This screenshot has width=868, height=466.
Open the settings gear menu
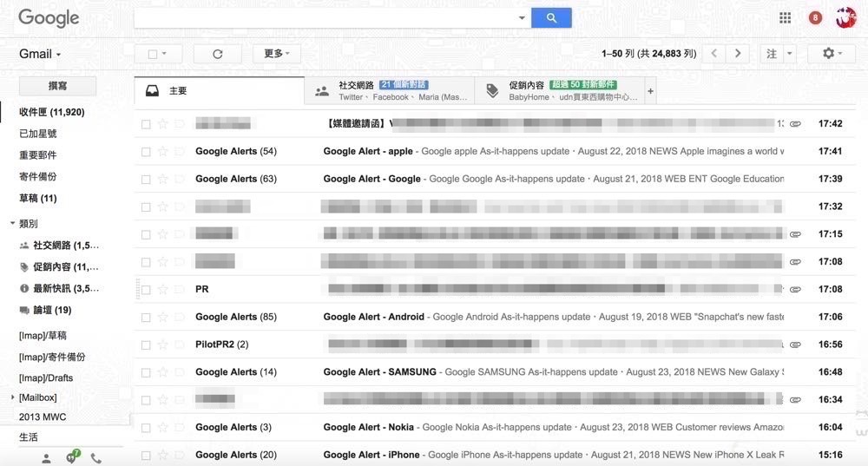[x=831, y=54]
